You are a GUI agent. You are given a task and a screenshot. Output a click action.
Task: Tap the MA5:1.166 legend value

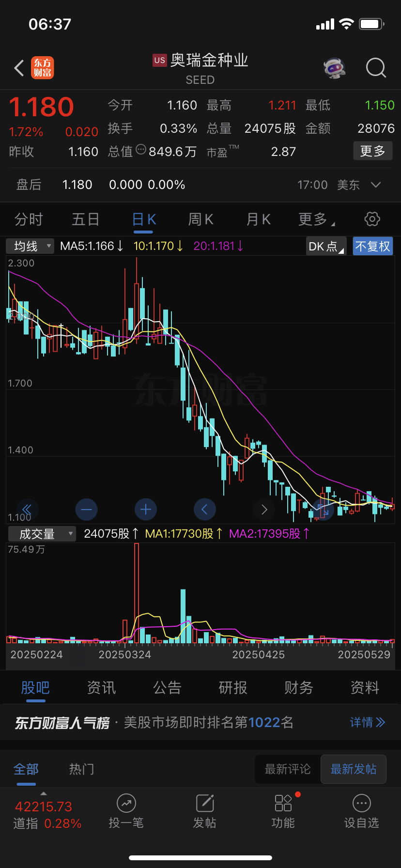click(92, 246)
